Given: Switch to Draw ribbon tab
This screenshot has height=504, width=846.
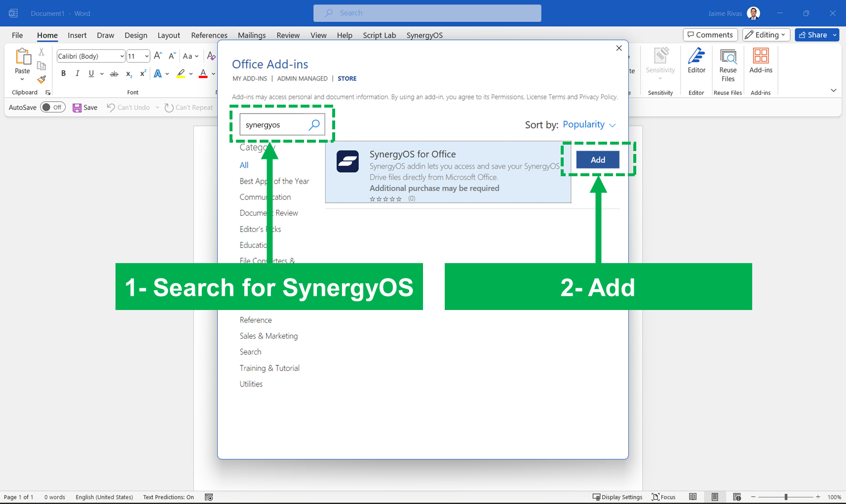Looking at the screenshot, I should 106,35.
